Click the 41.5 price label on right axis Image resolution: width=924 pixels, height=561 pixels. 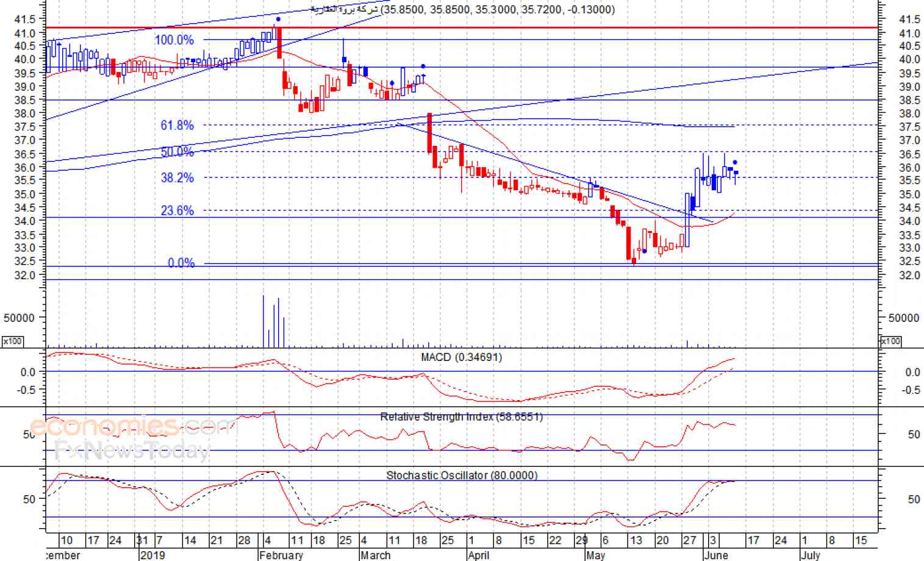coord(909,20)
